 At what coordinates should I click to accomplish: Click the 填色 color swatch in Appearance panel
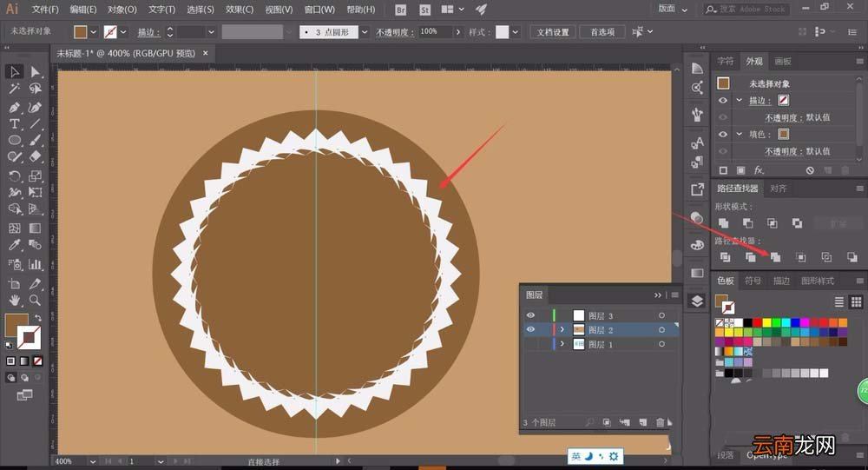pyautogui.click(x=783, y=134)
